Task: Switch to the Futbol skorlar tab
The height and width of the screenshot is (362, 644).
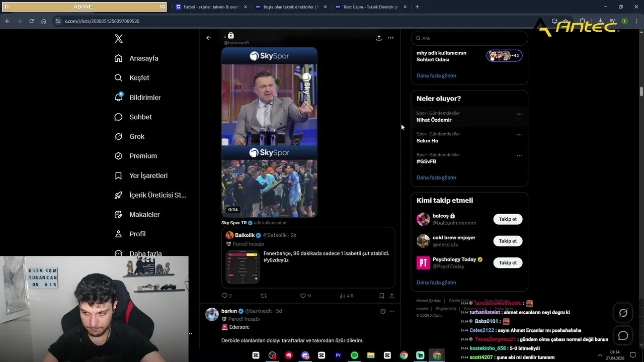Action: coord(211,7)
